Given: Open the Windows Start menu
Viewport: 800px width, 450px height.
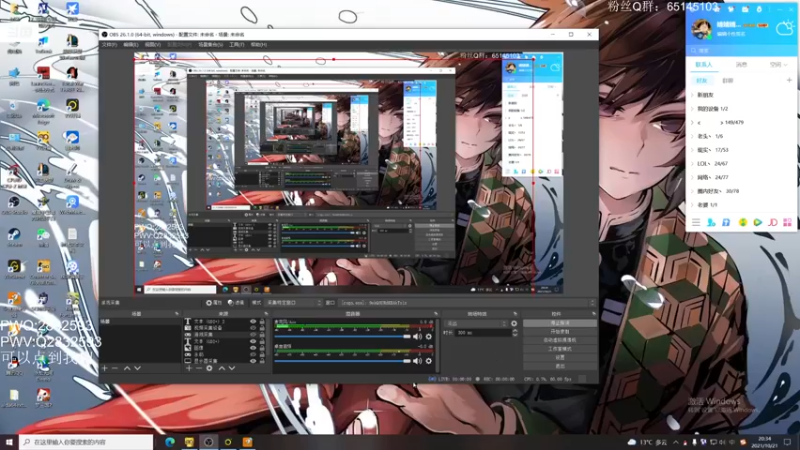Looking at the screenshot, I should tap(9, 442).
